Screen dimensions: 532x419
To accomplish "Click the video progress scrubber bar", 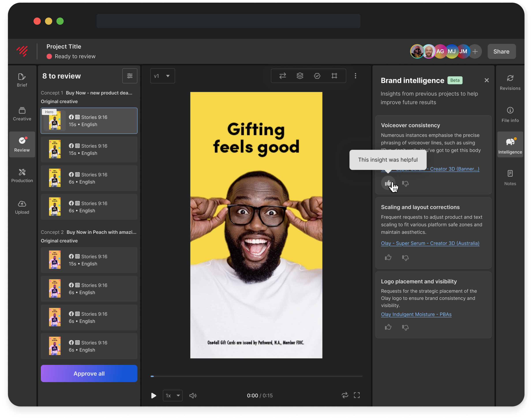I will point(256,376).
